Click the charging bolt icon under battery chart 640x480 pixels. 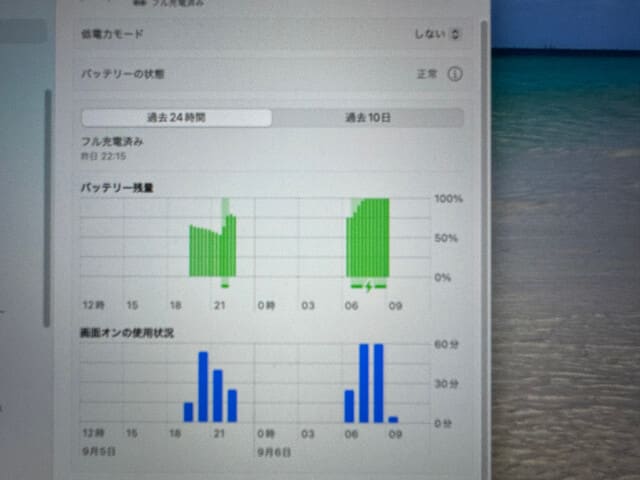pyautogui.click(x=369, y=287)
